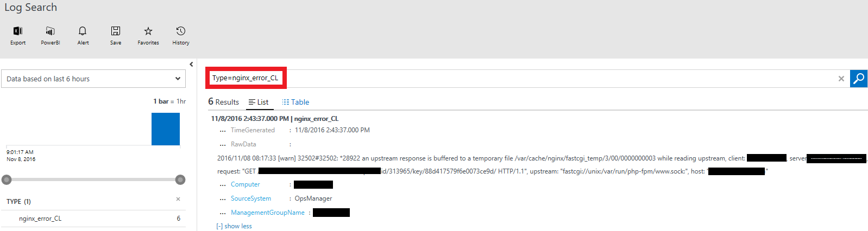Create an Alert with bell icon
868x231 pixels.
click(x=83, y=31)
